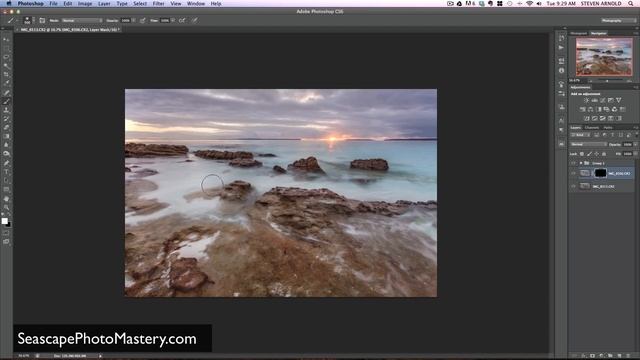Image resolution: width=640 pixels, height=360 pixels.
Task: Open the layer filter Kind dropdown
Action: click(x=580, y=135)
